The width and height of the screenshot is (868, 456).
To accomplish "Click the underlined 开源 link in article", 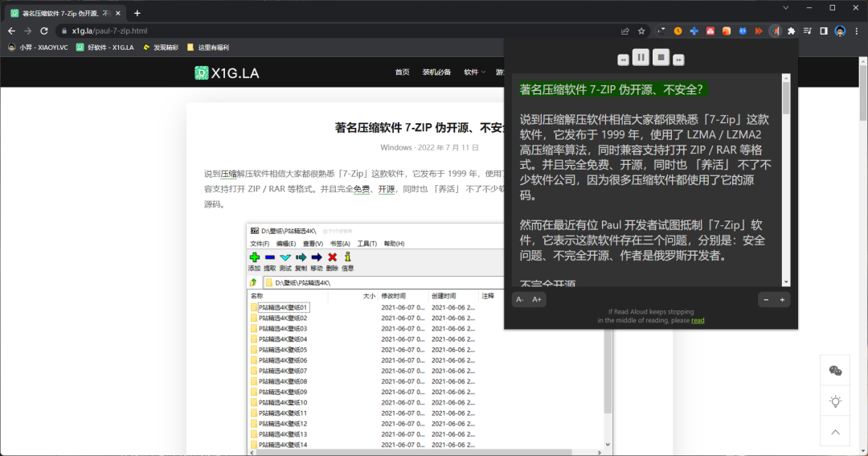I will [387, 189].
